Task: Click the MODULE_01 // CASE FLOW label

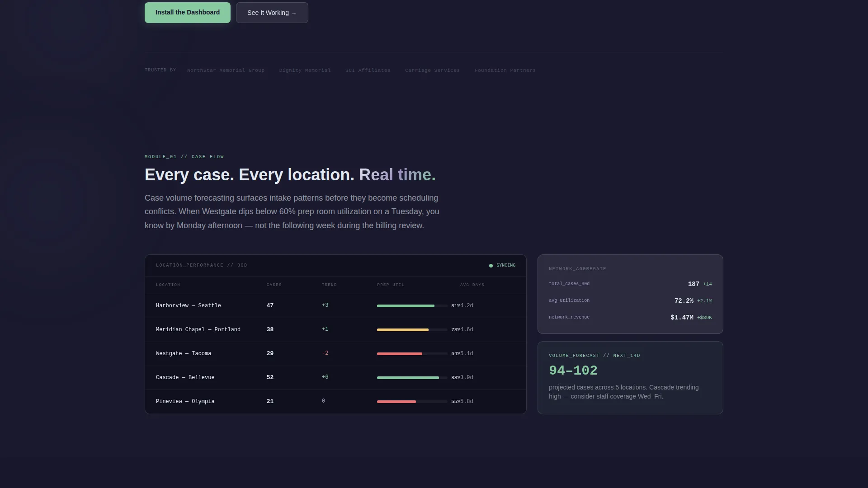Action: tap(184, 157)
